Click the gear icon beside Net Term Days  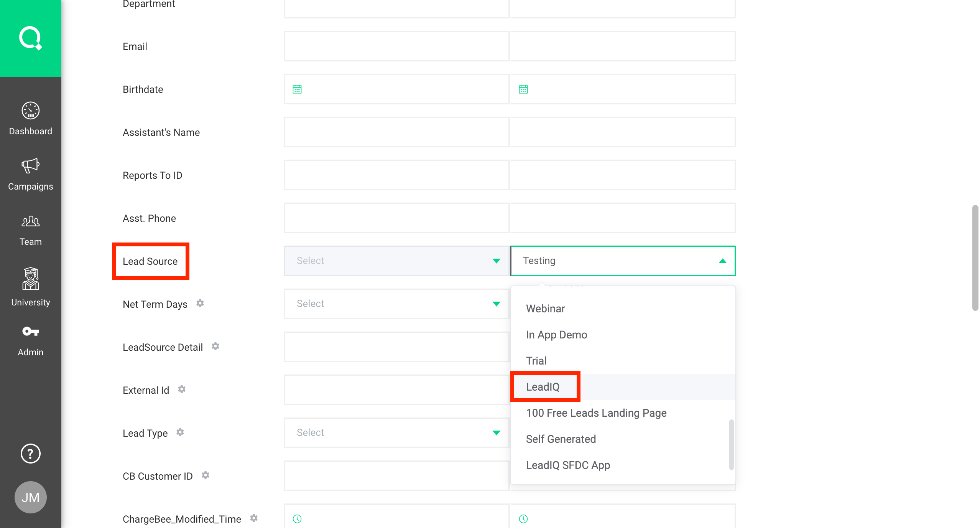[x=200, y=303]
